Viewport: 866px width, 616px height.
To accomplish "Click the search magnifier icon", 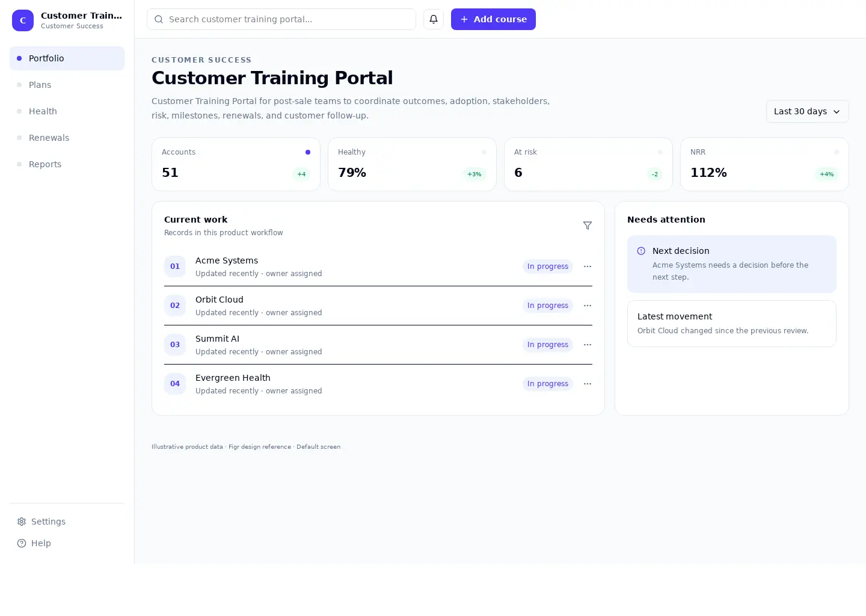I will 159,19.
